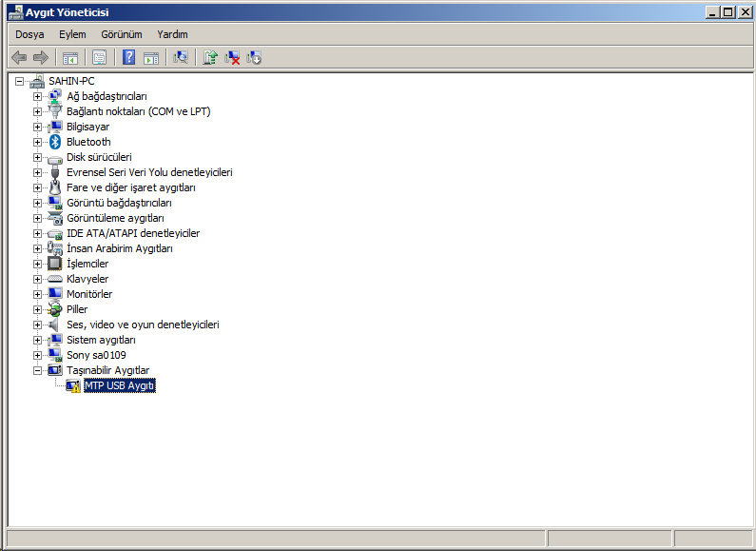Expand the Ses, video ve oyun denetleyicileri node
Screen dimensions: 756x551
(x=37, y=325)
